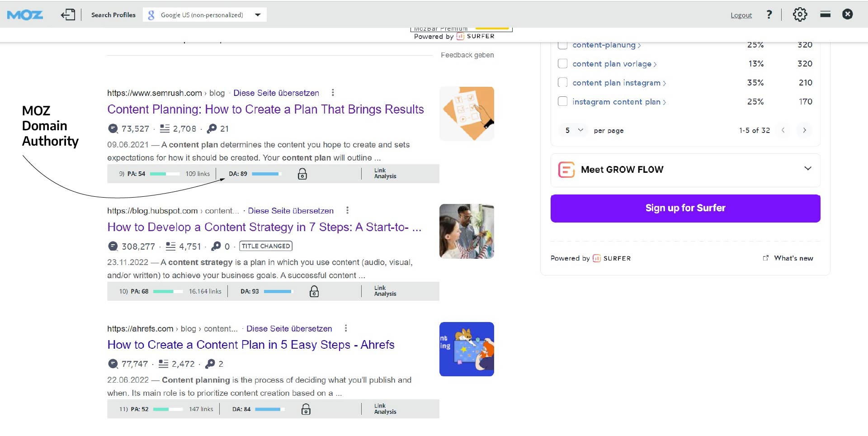This screenshot has width=868, height=436.
Task: Open the ahrefs result thumbnail image
Action: pos(467,349)
